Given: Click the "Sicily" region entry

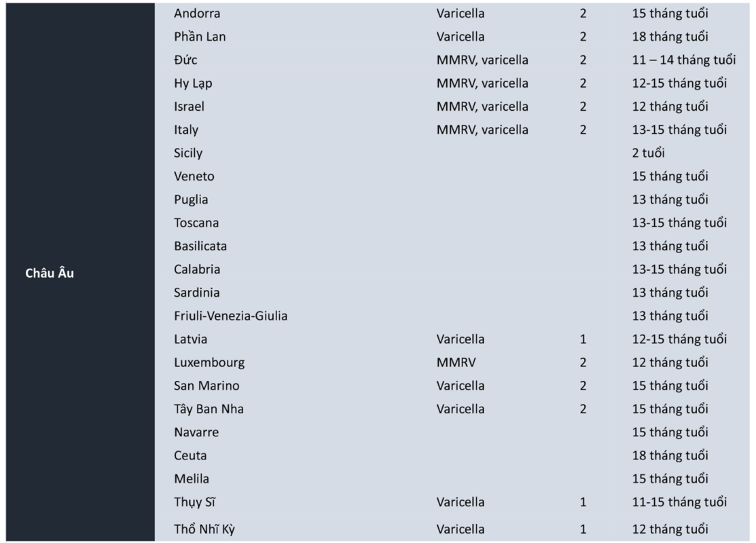Looking at the screenshot, I should tap(188, 153).
